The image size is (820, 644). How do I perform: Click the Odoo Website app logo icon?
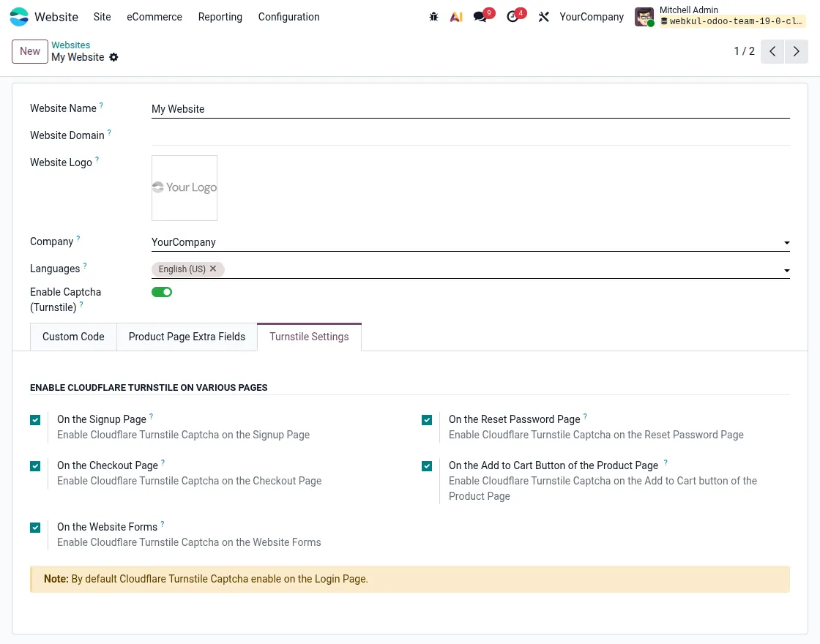tap(19, 17)
